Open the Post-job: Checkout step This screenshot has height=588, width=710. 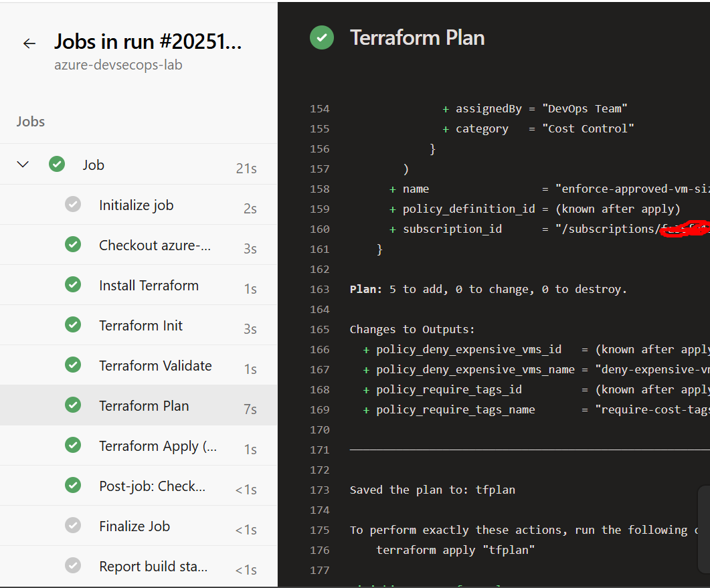point(152,486)
